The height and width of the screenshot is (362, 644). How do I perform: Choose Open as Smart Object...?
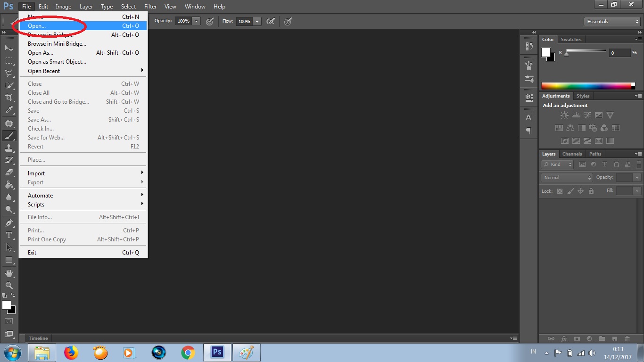(x=83, y=62)
